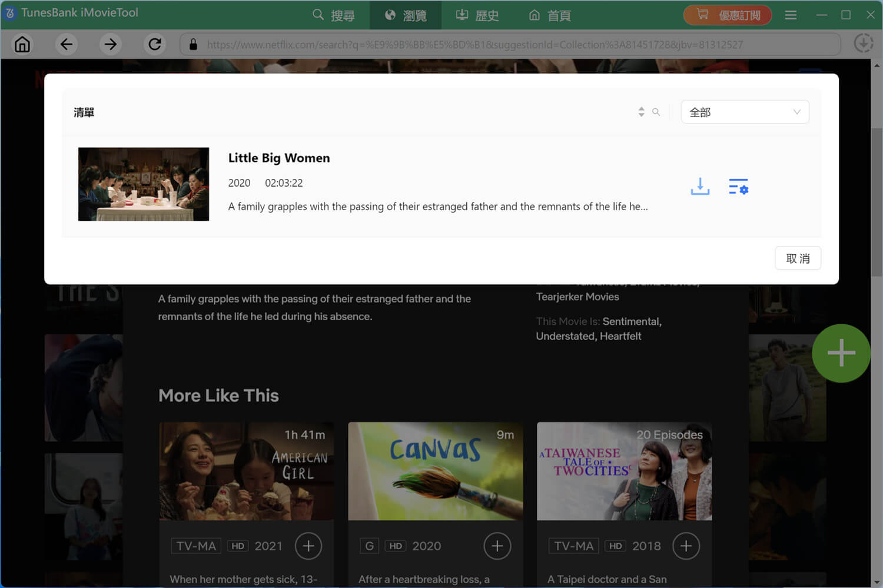
Task: Switch to the 搜尋 tab
Action: coord(334,15)
